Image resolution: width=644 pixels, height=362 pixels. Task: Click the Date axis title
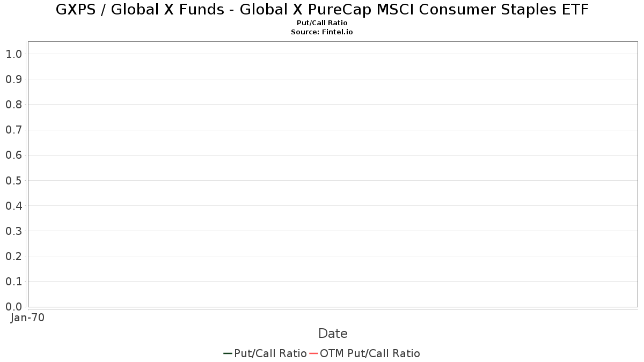point(333,334)
